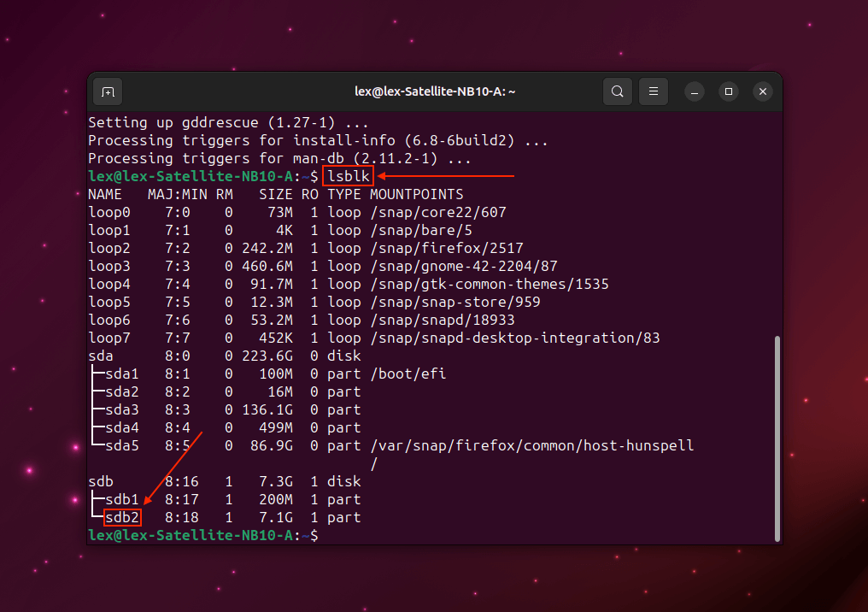Click the 'Setting up gddrescue (1.27-1)' line
Screen dimensions: 868x612
(x=228, y=122)
